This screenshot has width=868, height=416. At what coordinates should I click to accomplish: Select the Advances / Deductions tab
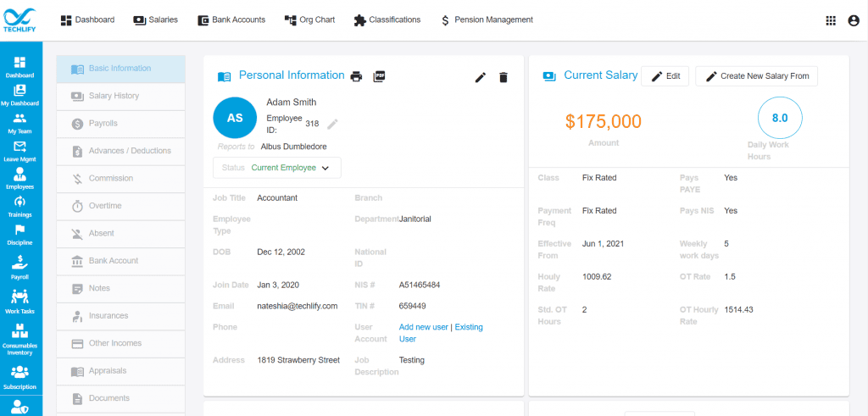pyautogui.click(x=120, y=151)
